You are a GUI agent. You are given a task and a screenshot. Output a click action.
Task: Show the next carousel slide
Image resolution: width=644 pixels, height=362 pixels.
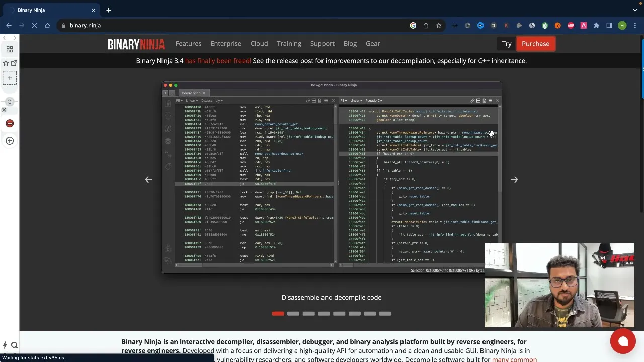coord(514,179)
